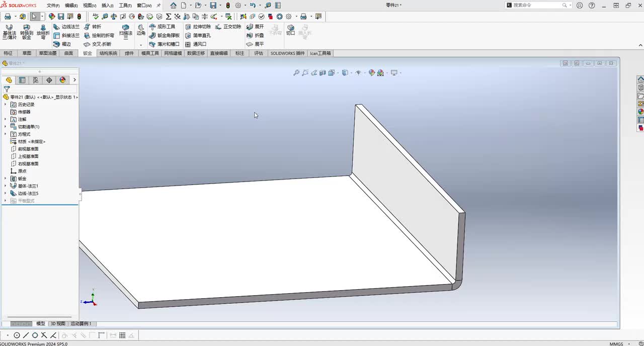Select 原点 in the feature tree
This screenshot has width=644, height=346.
pos(19,171)
